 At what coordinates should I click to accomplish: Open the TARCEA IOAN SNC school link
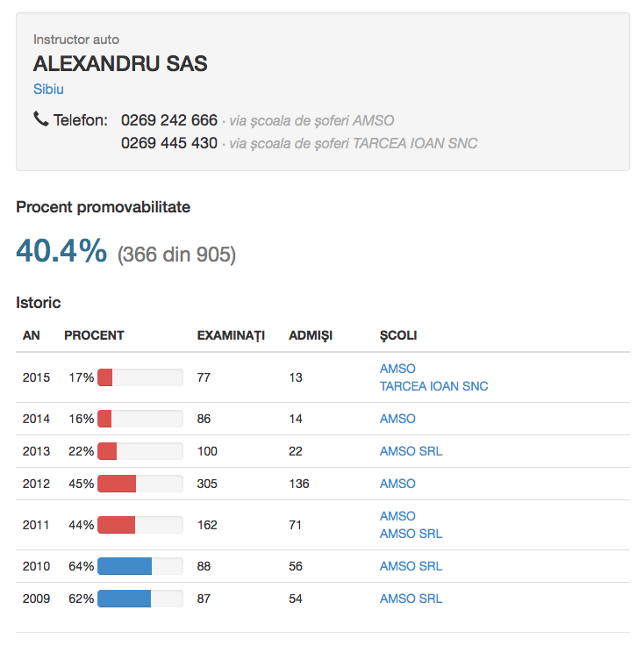pyautogui.click(x=433, y=386)
